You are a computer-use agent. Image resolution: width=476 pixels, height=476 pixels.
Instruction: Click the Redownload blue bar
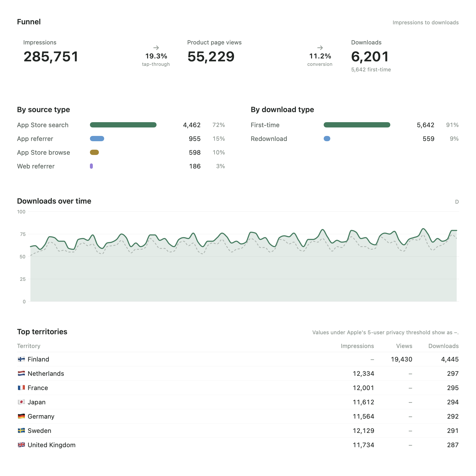coord(327,139)
